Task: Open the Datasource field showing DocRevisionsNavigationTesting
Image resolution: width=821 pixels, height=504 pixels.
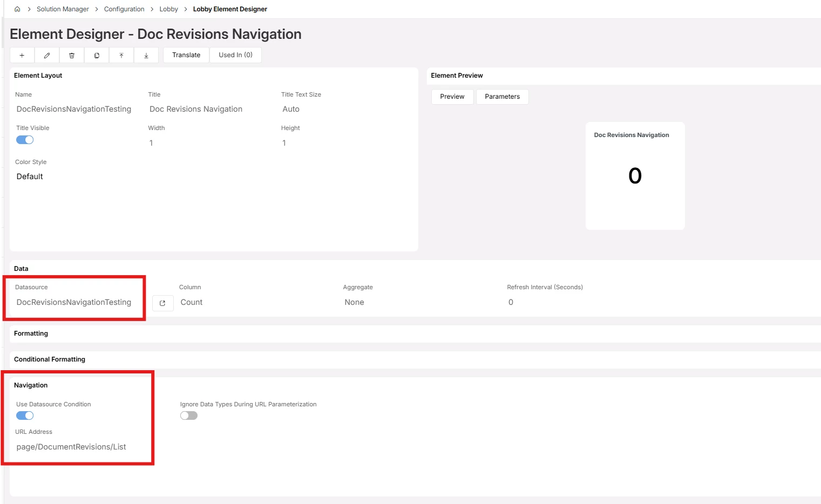Action: coord(74,302)
